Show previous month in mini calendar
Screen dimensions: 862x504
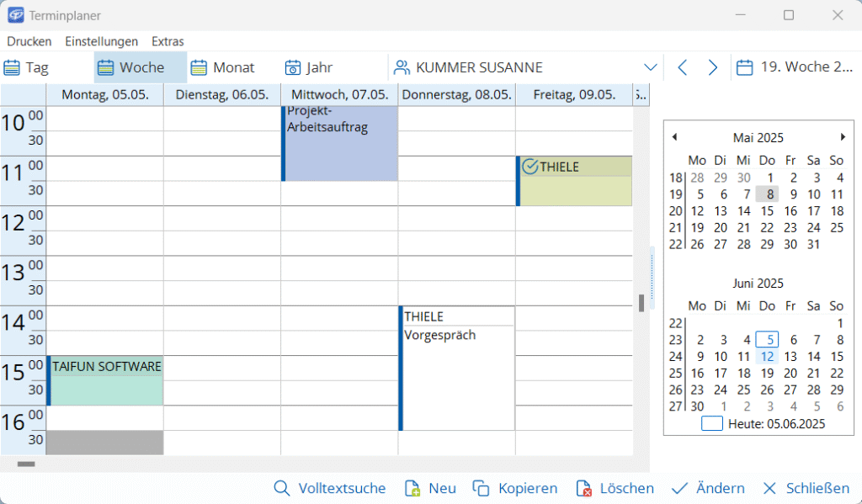click(x=674, y=137)
